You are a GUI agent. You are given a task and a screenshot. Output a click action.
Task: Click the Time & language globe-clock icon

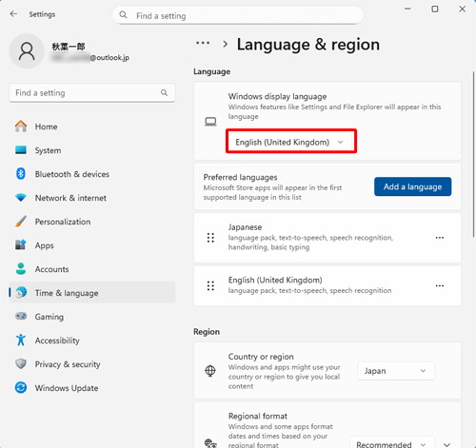21,293
